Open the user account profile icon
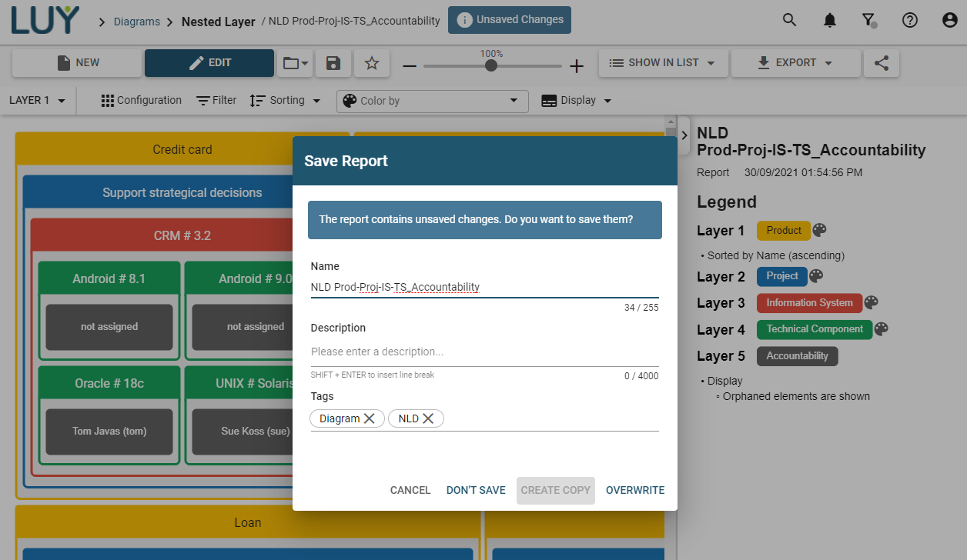 [x=949, y=21]
